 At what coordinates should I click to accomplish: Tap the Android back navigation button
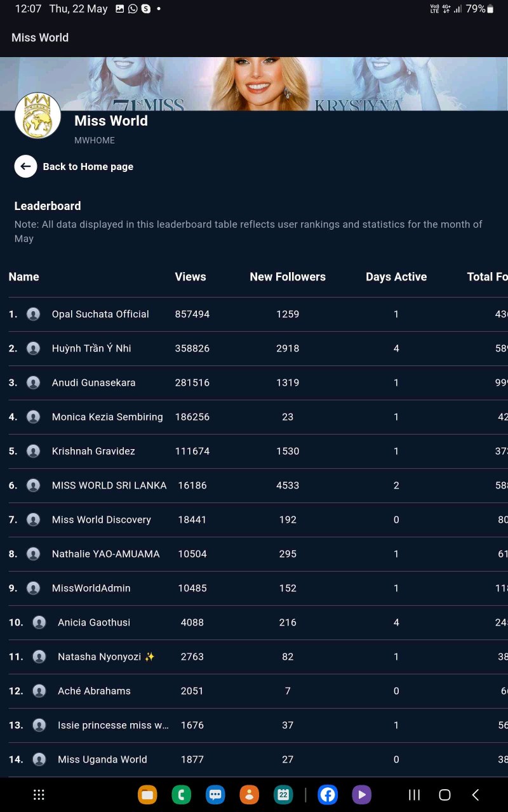tap(475, 795)
